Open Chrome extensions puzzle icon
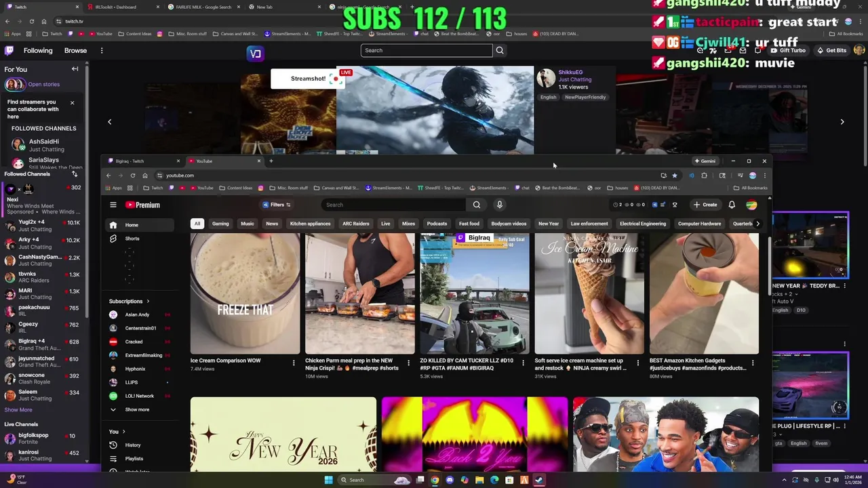The image size is (868, 488). 704,176
